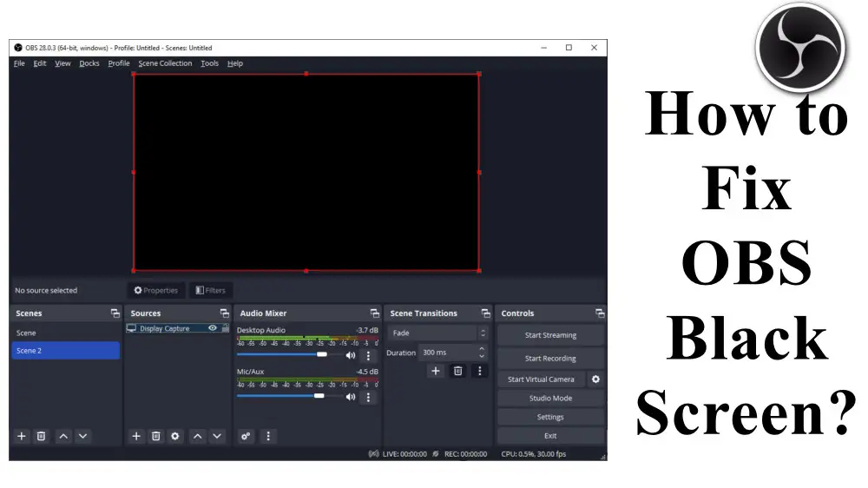Screen dimensions: 868x488
Task: Open the Scene Collection menu
Action: point(165,63)
